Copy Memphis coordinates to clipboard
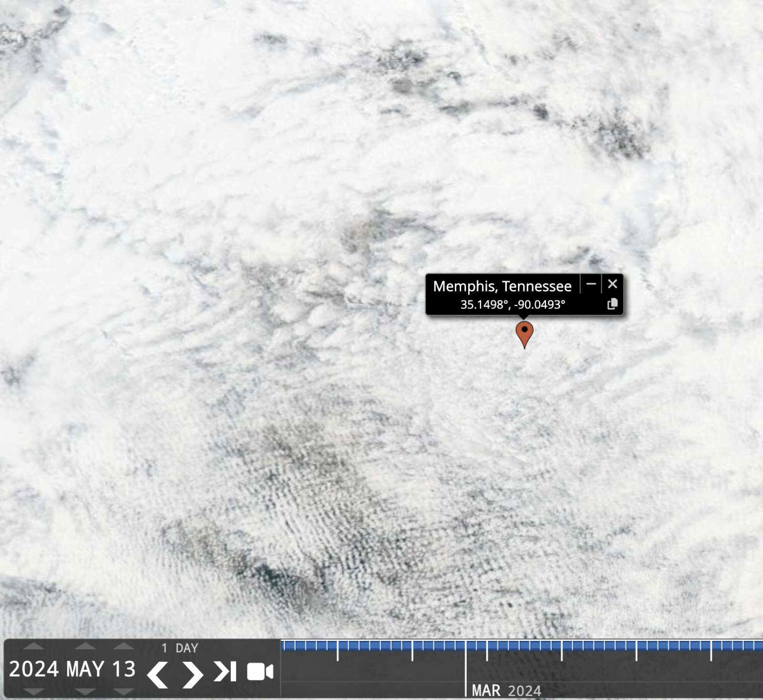The height and width of the screenshot is (700, 763). [612, 304]
